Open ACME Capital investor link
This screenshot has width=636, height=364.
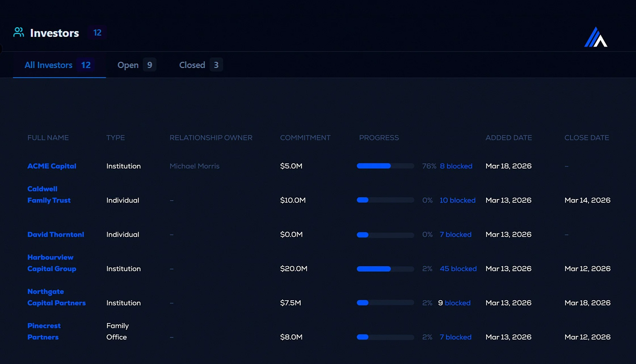click(52, 166)
